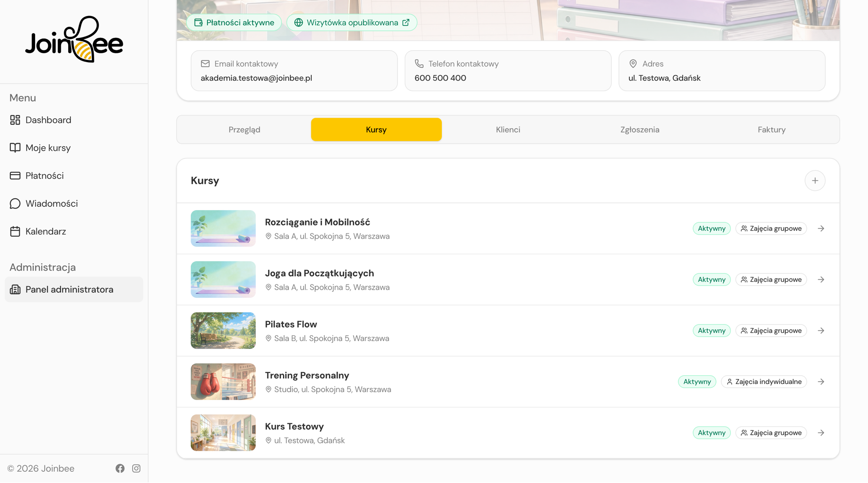Select the Kursy tab

pyautogui.click(x=376, y=129)
